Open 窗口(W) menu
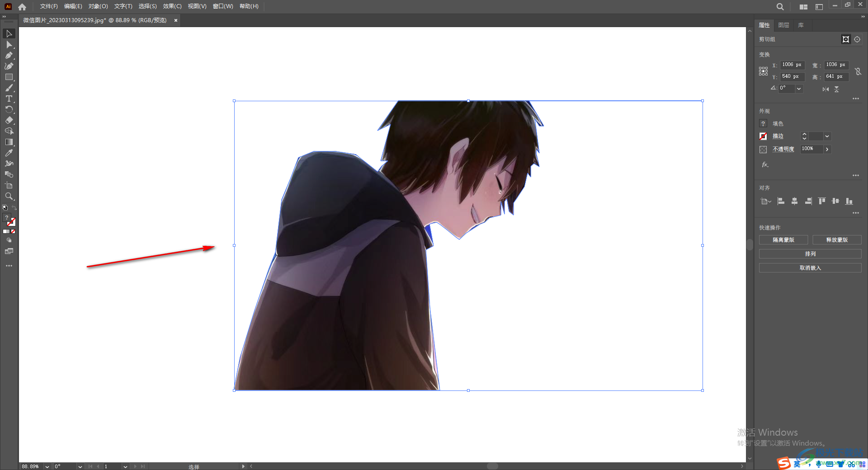The width and height of the screenshot is (868, 470). [223, 6]
